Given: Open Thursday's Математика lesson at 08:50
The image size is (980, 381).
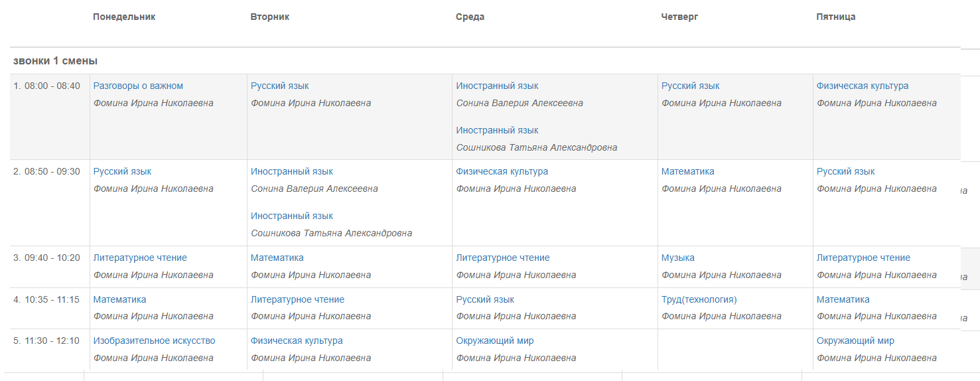Looking at the screenshot, I should [688, 171].
